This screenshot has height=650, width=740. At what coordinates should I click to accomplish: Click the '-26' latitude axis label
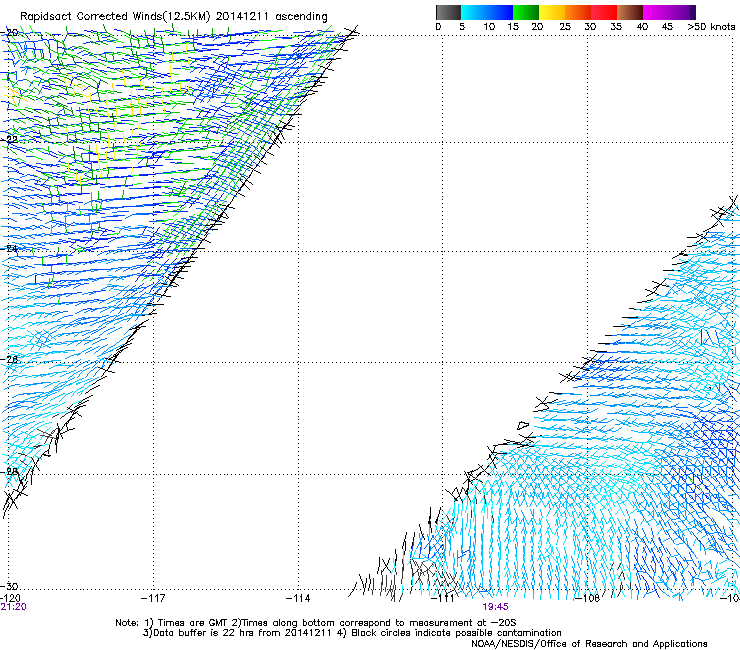click(10, 360)
